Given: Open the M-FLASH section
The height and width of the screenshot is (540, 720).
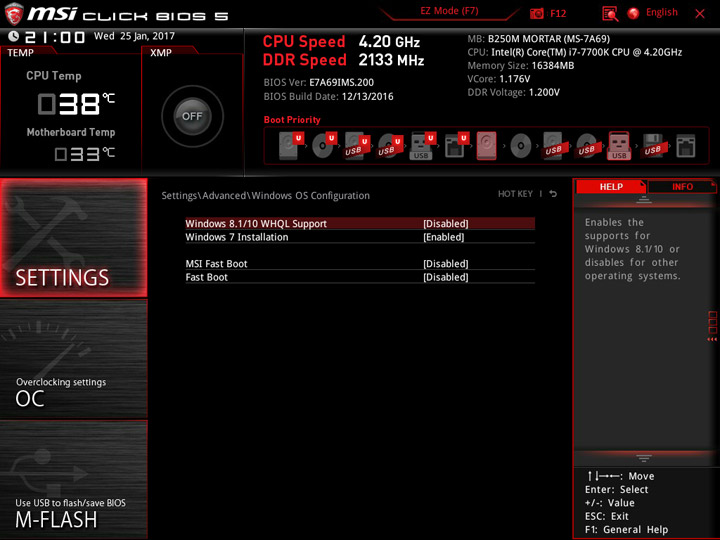Looking at the screenshot, I should tap(73, 479).
